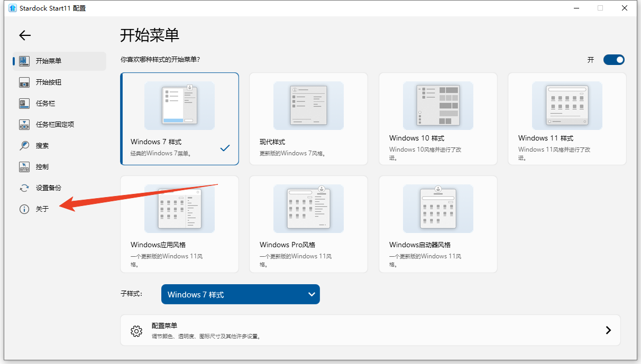Viewport: 641px width, 364px height.
Task: Click the back arrow button
Action: point(24,35)
